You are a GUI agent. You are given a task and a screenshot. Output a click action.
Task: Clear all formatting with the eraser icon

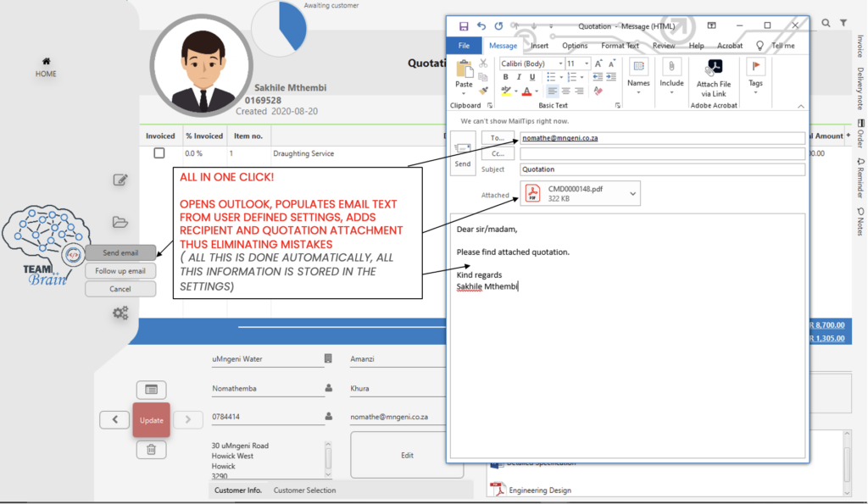coord(598,91)
